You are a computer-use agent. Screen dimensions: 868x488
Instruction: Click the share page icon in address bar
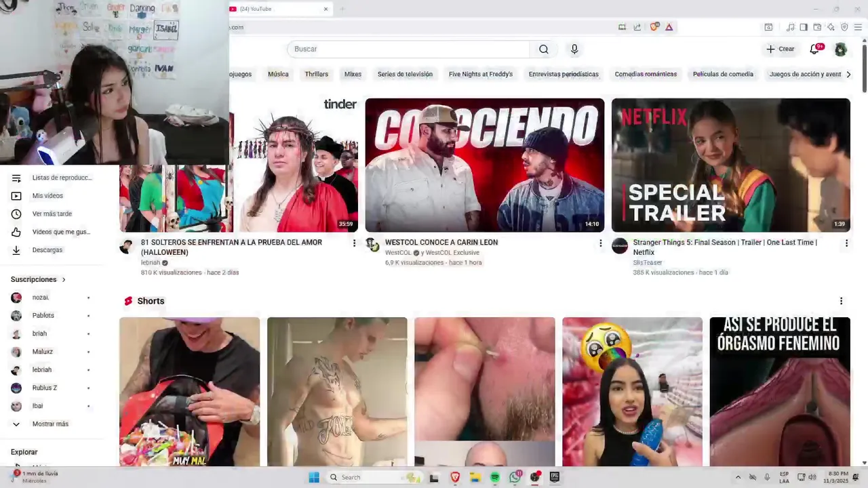click(x=637, y=27)
